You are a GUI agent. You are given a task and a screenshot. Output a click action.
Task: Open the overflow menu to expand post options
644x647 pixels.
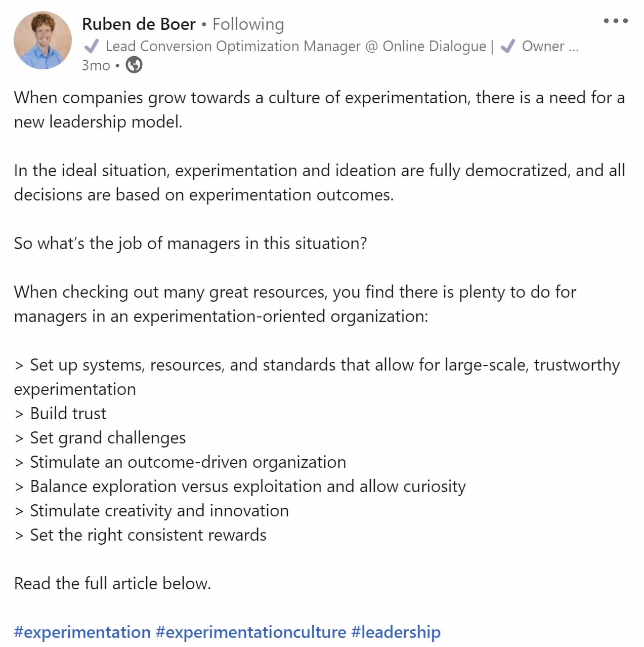(615, 21)
